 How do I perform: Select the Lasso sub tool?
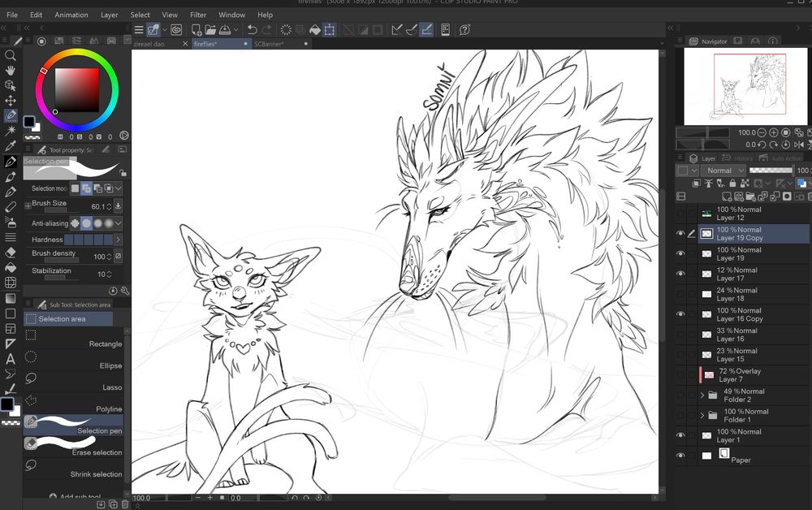[73, 382]
